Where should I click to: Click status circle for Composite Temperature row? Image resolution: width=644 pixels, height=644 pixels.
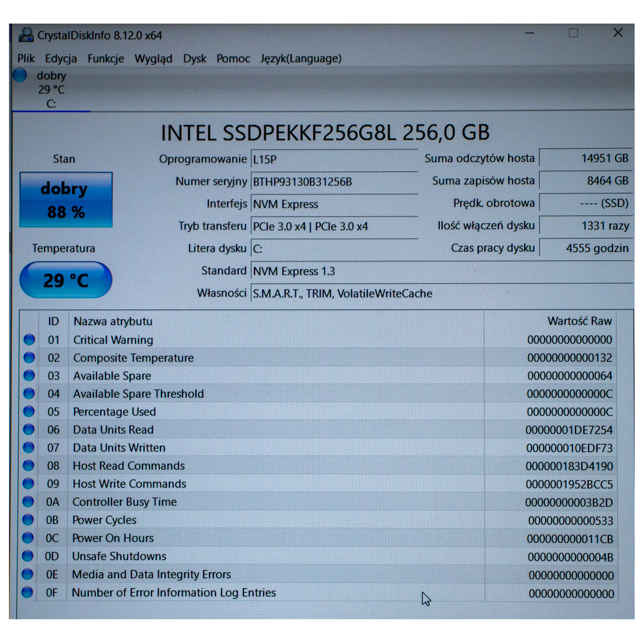click(x=29, y=357)
